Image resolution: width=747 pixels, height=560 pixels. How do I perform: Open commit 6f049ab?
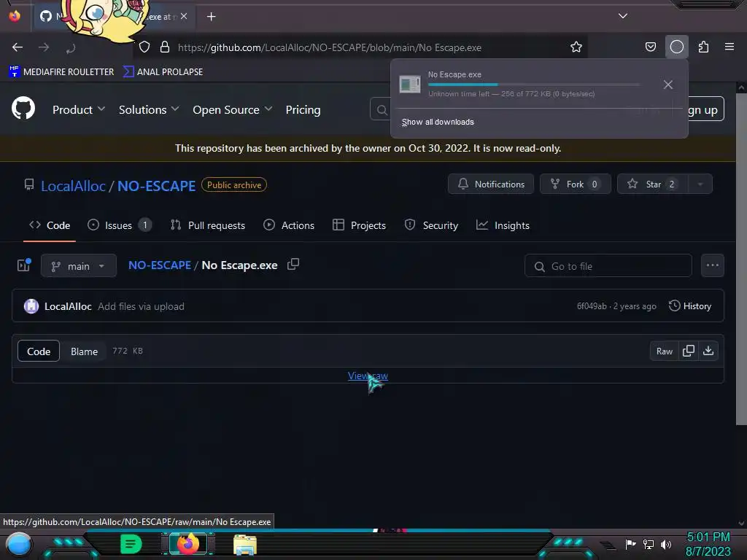point(591,306)
